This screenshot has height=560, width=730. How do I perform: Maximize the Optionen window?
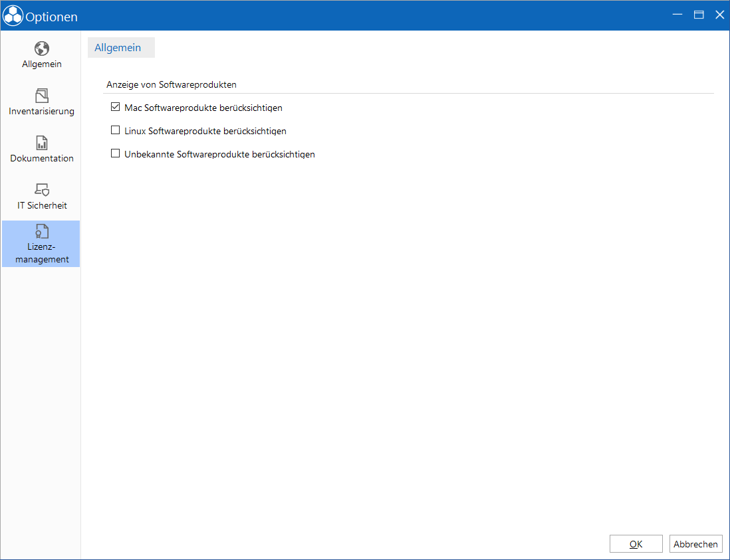(699, 15)
